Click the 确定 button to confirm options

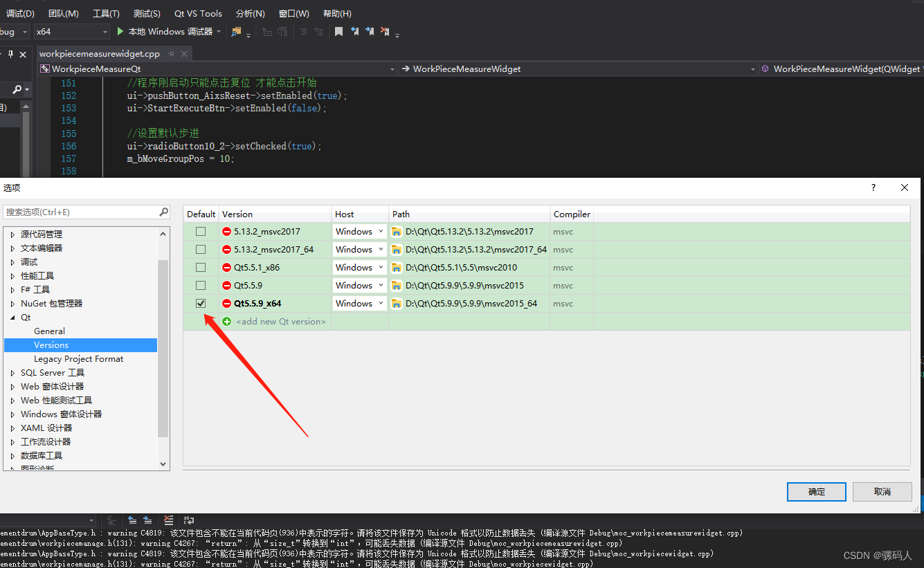(x=816, y=492)
